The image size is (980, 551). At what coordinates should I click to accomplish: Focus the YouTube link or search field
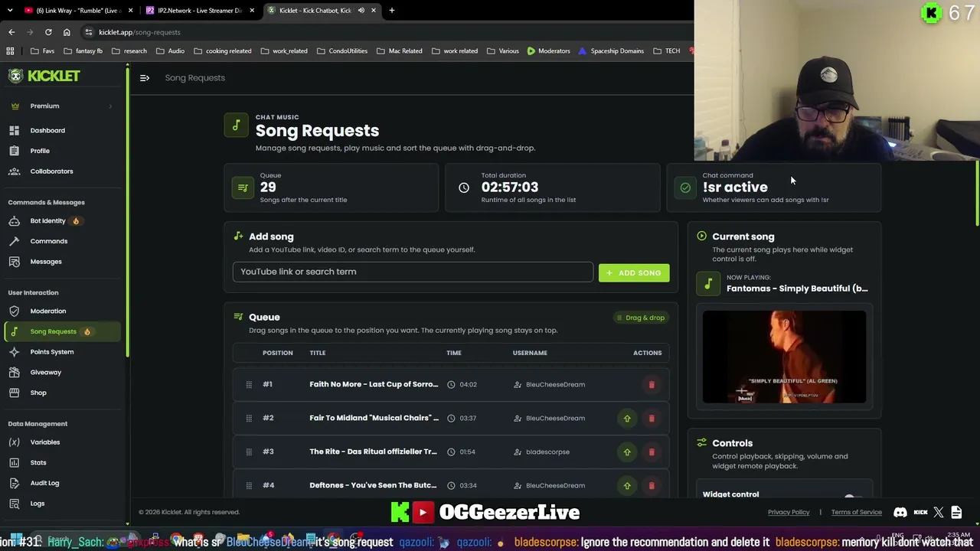pyautogui.click(x=413, y=272)
